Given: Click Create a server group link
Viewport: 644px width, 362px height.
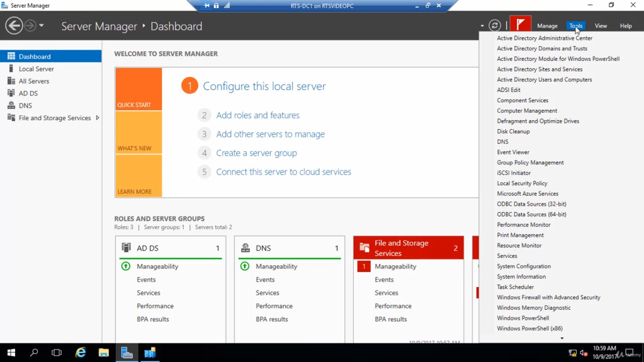Looking at the screenshot, I should click(257, 153).
